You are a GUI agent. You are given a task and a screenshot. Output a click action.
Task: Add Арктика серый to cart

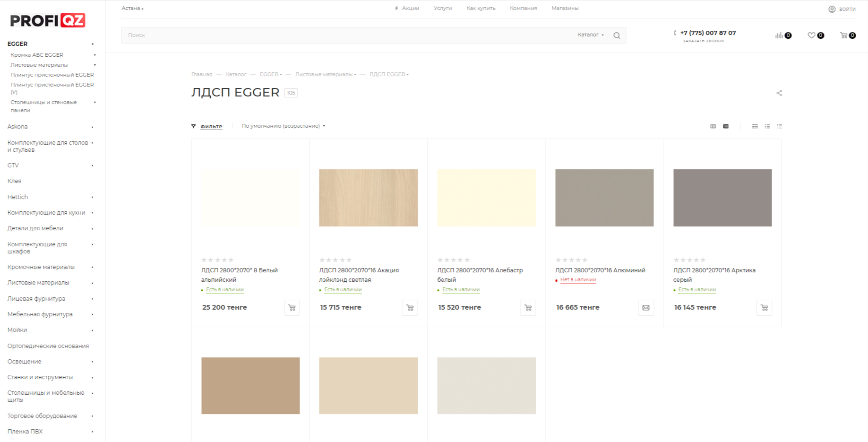pyautogui.click(x=764, y=308)
